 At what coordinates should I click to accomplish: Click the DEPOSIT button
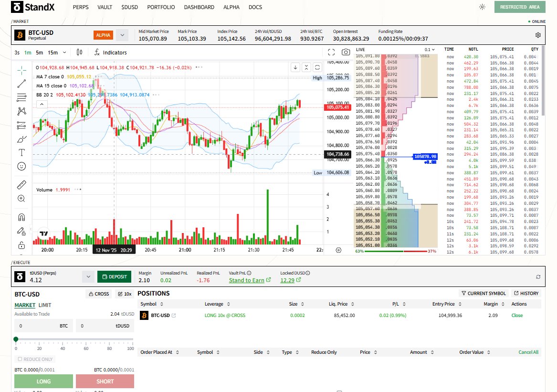tap(115, 276)
